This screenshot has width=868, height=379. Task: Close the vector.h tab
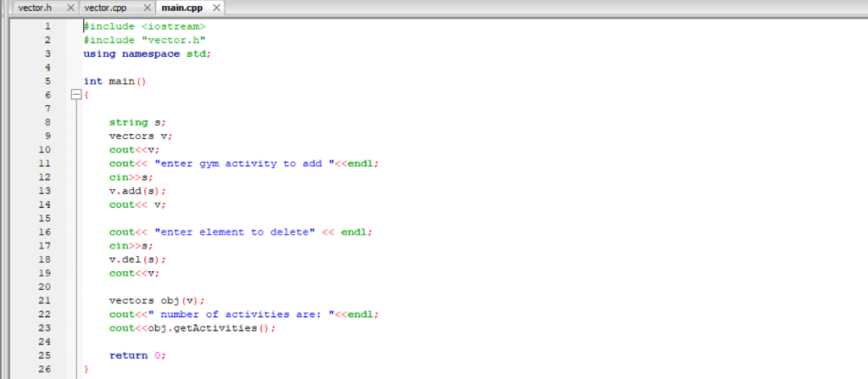(x=70, y=8)
